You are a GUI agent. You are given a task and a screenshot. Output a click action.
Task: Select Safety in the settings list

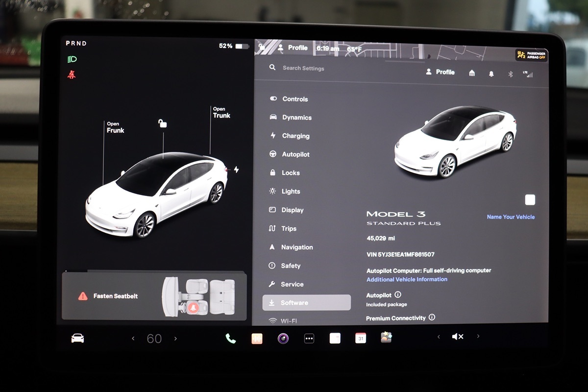(285, 266)
